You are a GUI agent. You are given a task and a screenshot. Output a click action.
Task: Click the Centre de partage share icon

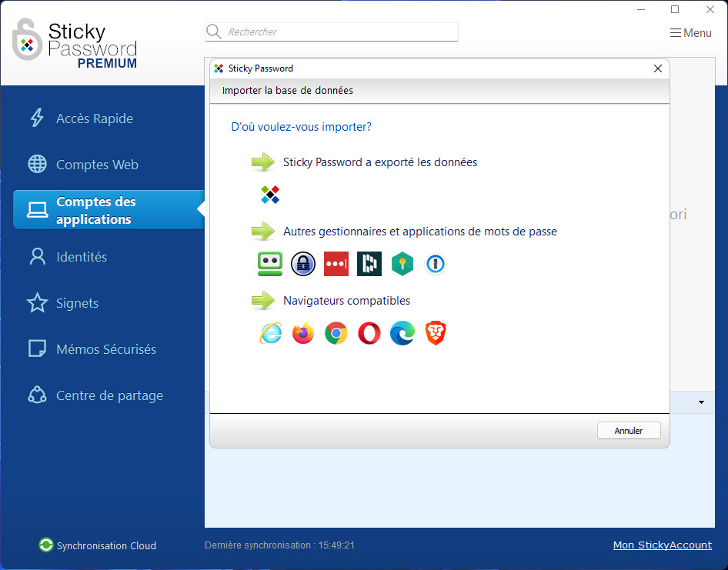[x=37, y=395]
